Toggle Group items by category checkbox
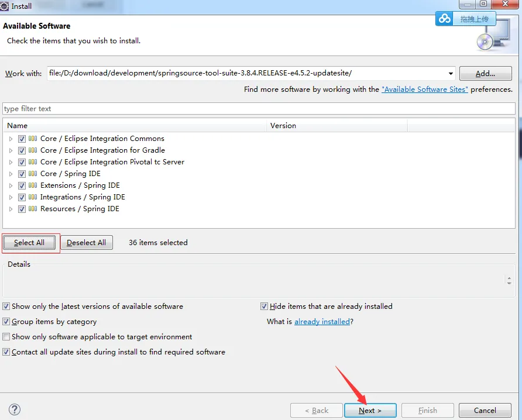 point(6,322)
